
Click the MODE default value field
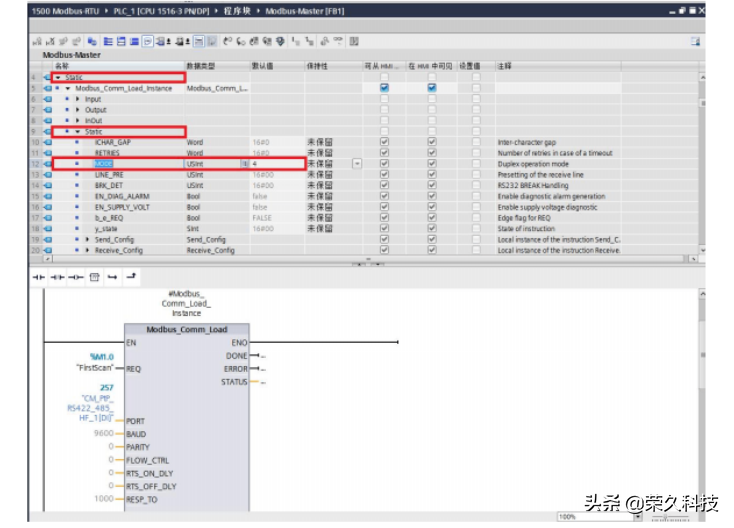[x=275, y=164]
